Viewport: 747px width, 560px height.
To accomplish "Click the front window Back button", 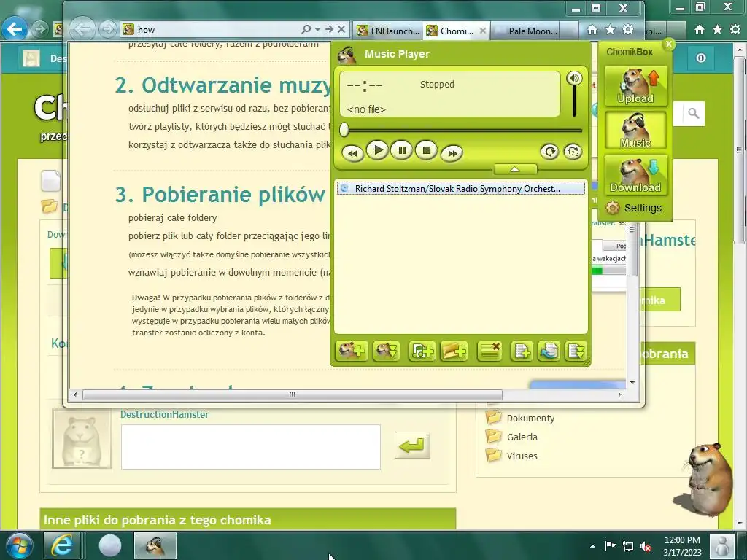I will (83, 29).
